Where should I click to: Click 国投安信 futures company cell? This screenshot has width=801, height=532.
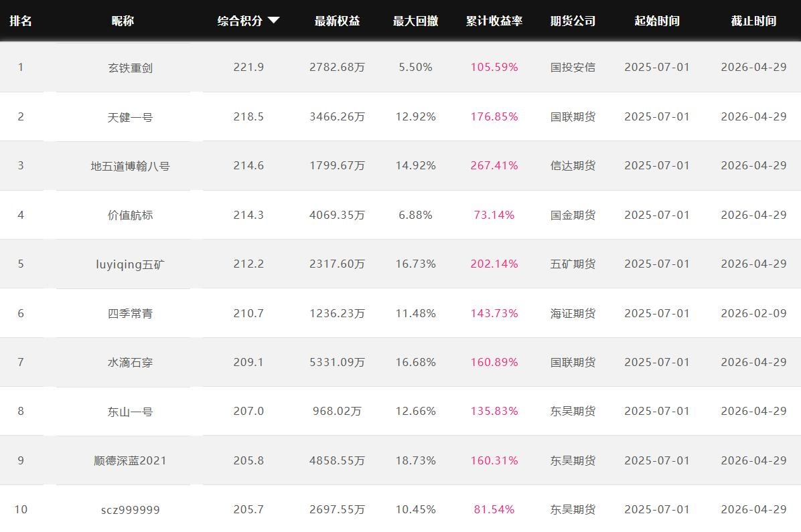click(573, 68)
